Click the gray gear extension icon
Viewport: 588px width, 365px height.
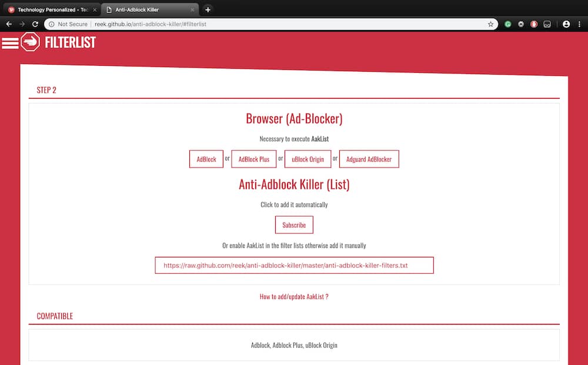[521, 24]
